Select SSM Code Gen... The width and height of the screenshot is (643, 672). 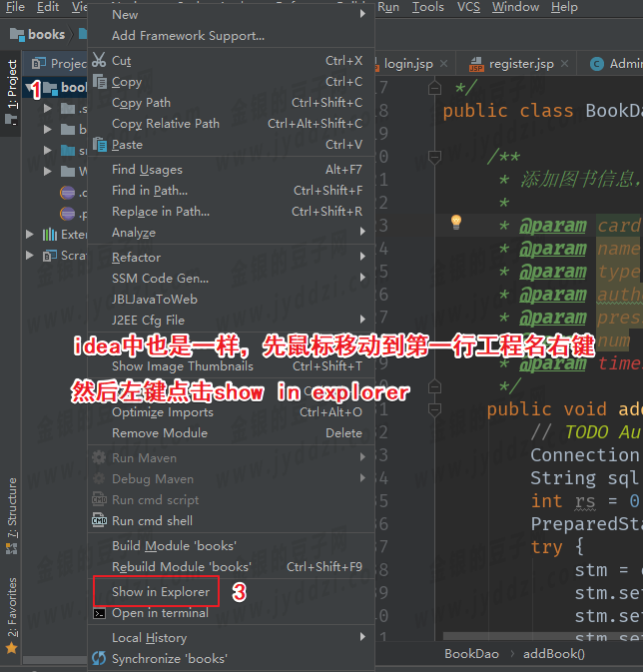pos(231,279)
